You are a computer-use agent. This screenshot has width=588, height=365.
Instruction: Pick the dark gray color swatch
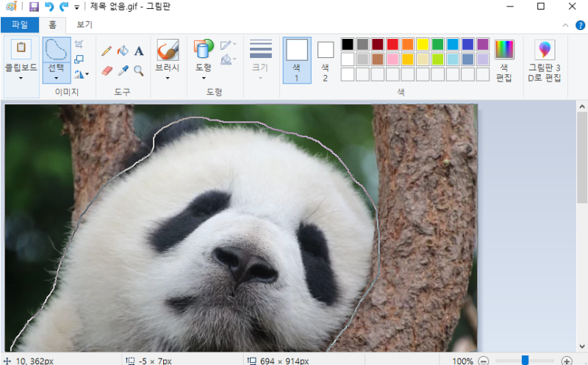click(362, 44)
